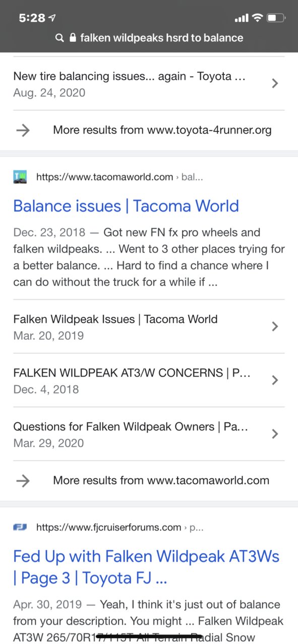Tap the padlock security icon
Viewport: 298px width, 644px height.
73,38
